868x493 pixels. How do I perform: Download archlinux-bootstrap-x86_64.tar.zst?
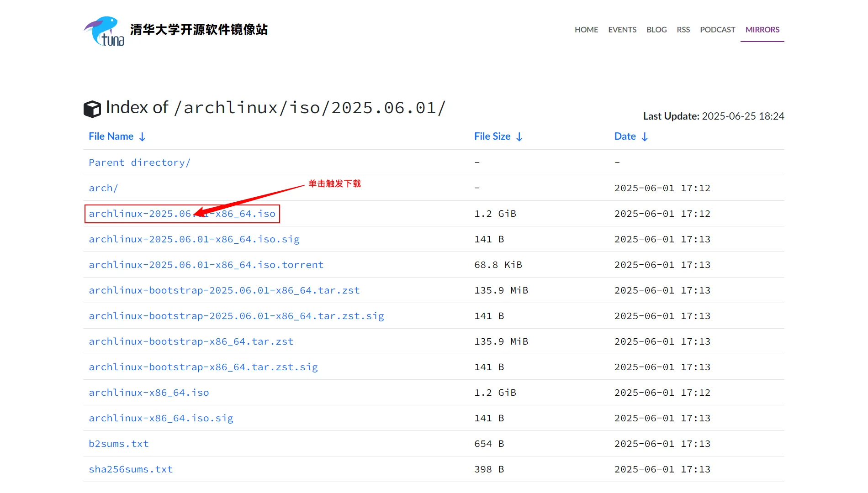click(x=191, y=341)
